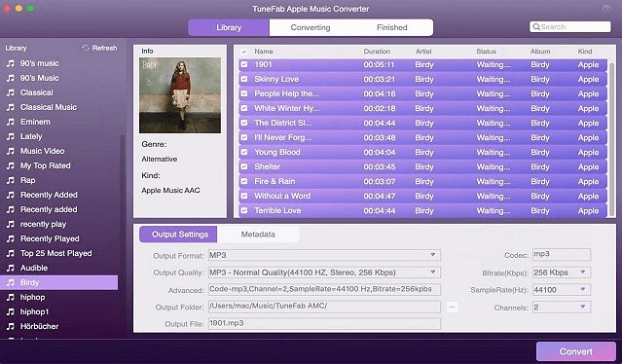Click the music note icon beside My Top Rated
The width and height of the screenshot is (622, 364).
(x=11, y=165)
